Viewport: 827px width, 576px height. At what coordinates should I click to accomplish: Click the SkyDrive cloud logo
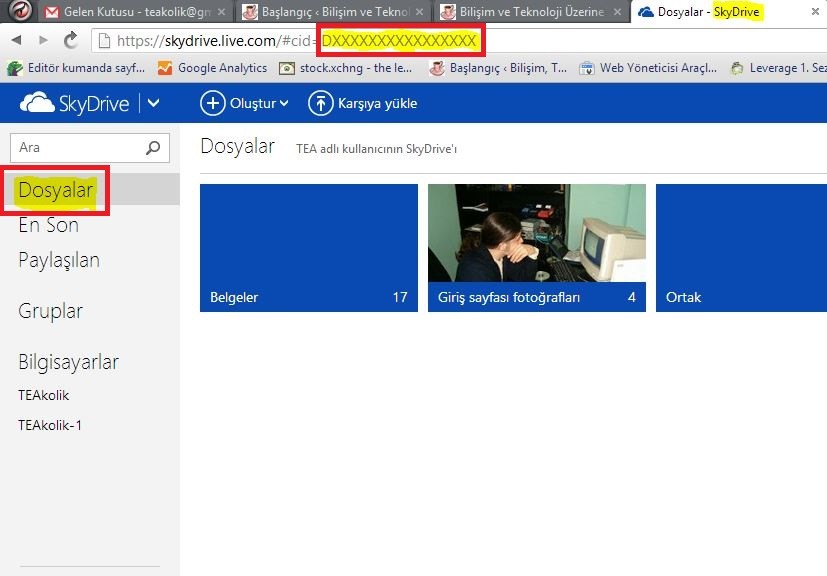pos(37,103)
